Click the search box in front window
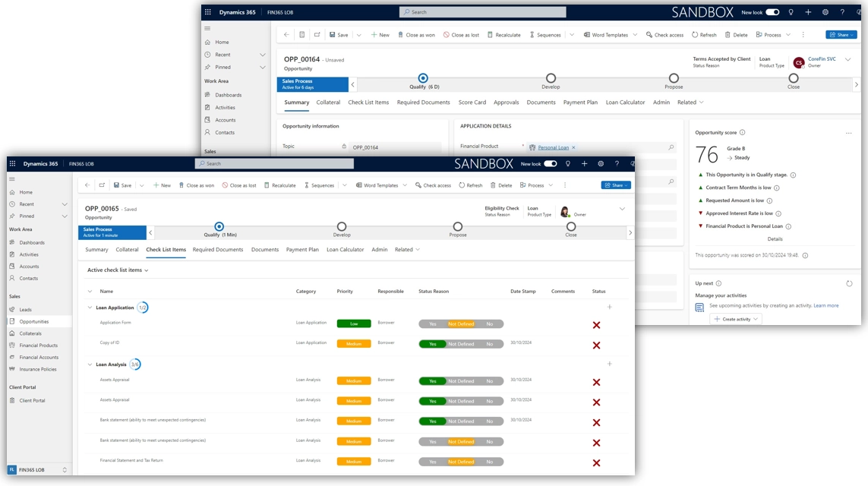The width and height of the screenshot is (868, 486). pyautogui.click(x=275, y=164)
